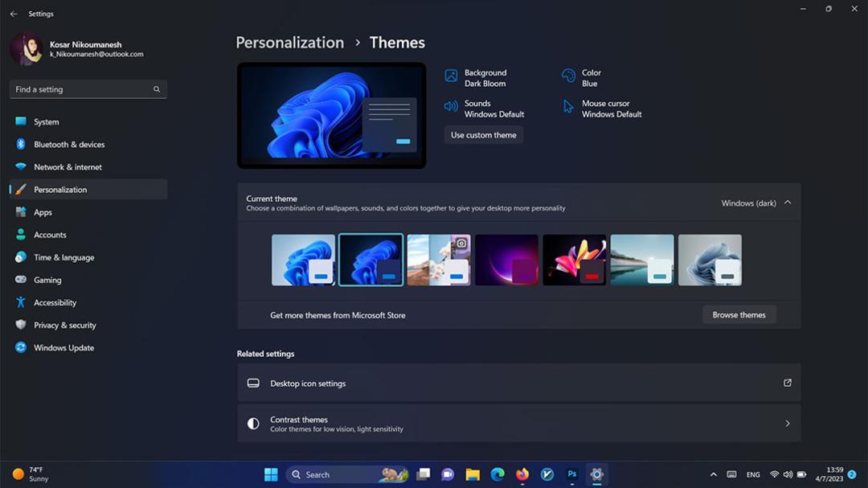
Task: Click the Browse themes button
Action: tap(739, 314)
